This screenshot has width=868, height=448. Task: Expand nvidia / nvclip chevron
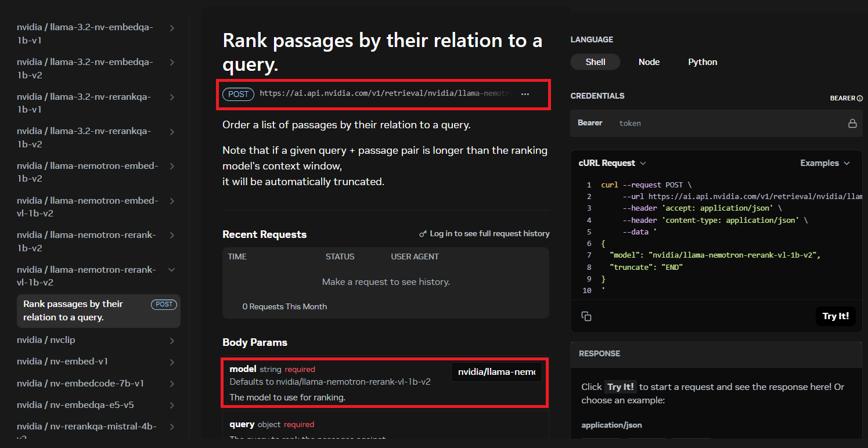pyautogui.click(x=172, y=341)
